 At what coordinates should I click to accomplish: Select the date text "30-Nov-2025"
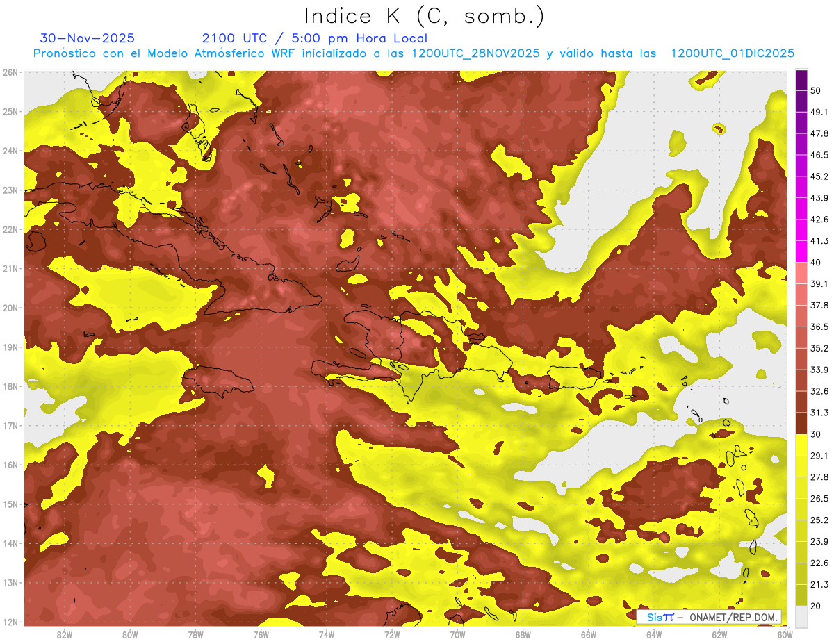88,38
